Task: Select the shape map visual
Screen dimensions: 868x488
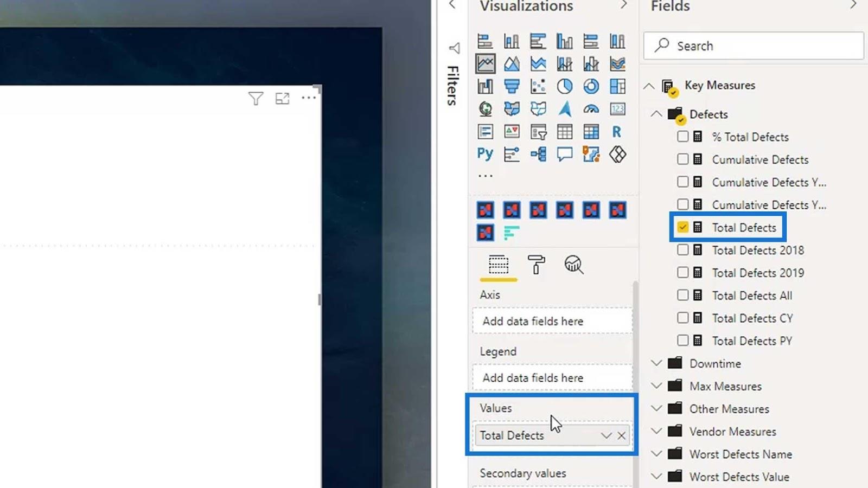Action: (x=538, y=109)
